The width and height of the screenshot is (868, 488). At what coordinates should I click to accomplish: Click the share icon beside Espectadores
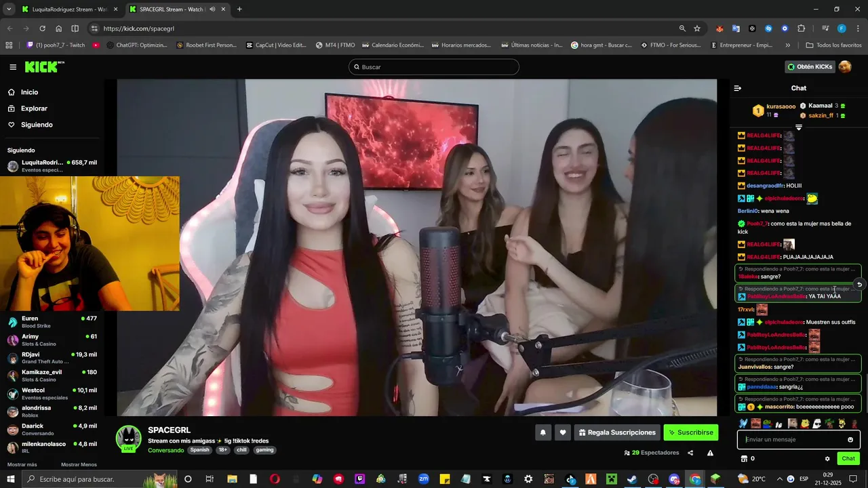[x=690, y=453]
